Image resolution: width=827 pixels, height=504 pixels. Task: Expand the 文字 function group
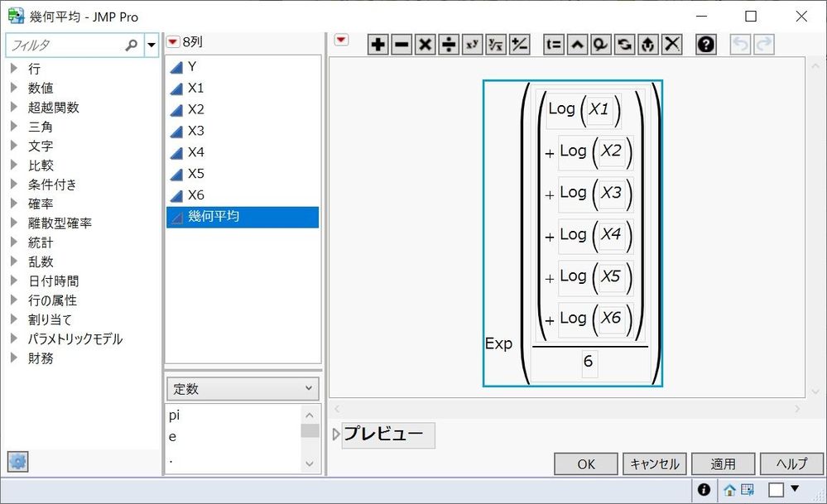(x=14, y=146)
